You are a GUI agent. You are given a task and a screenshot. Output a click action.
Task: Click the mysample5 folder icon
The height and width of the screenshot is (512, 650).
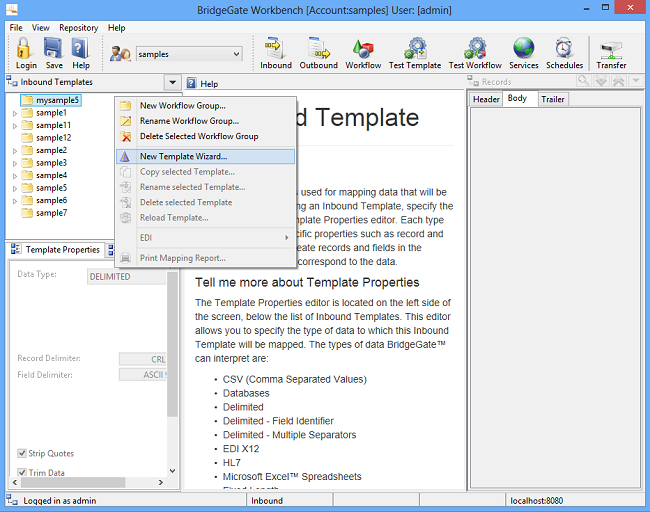tap(27, 100)
